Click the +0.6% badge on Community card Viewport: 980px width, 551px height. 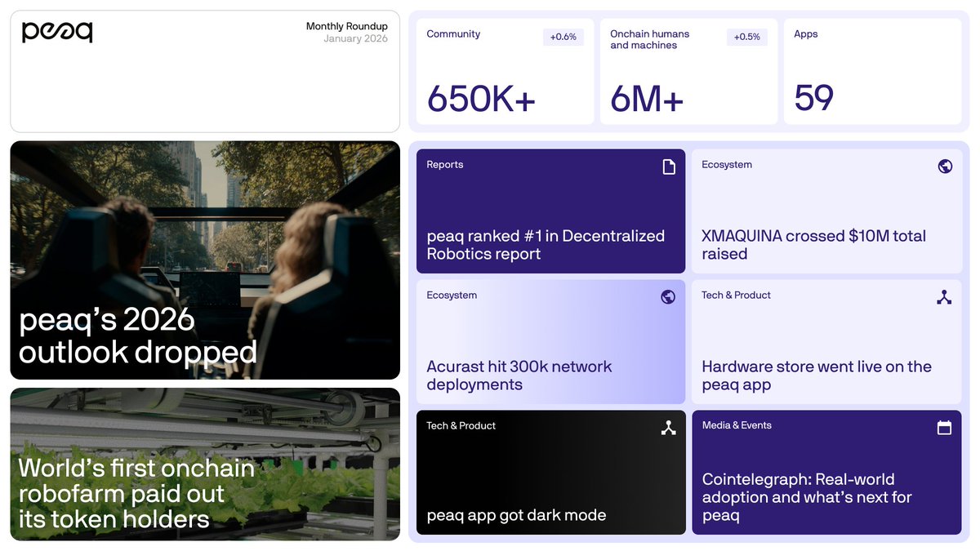click(x=563, y=38)
